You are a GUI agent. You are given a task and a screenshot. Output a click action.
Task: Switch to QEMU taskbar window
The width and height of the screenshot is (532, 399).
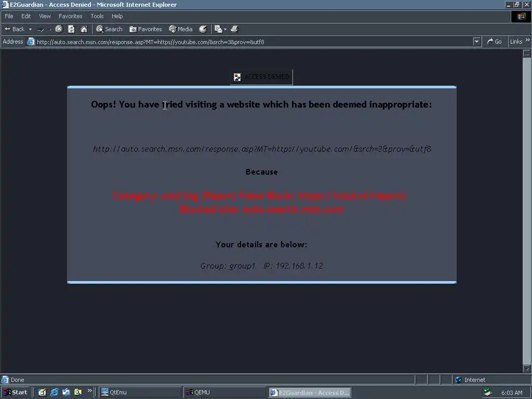click(224, 392)
